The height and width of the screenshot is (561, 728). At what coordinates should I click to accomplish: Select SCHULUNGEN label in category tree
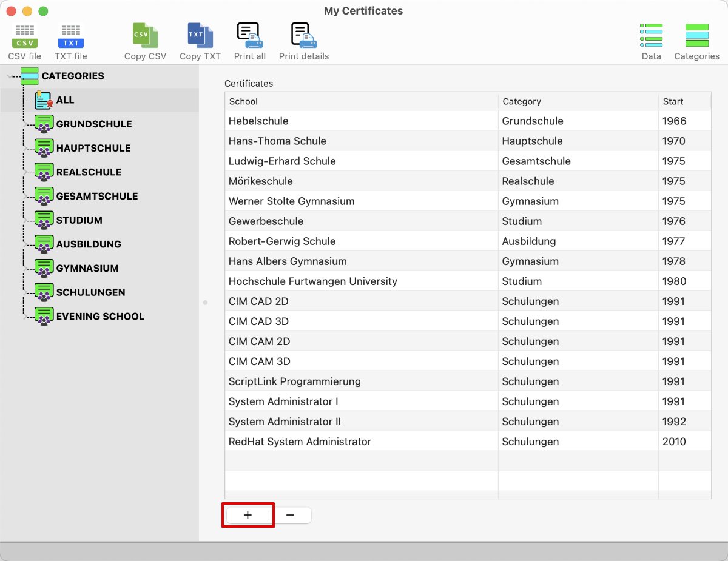(91, 292)
